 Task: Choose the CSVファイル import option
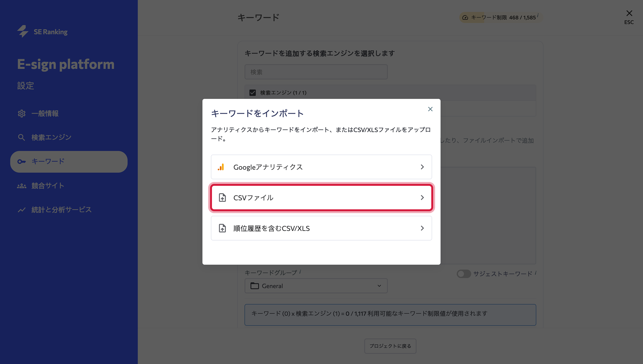tap(321, 197)
